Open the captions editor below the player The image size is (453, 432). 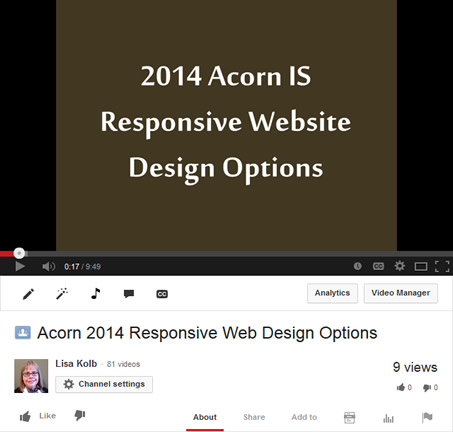point(162,294)
